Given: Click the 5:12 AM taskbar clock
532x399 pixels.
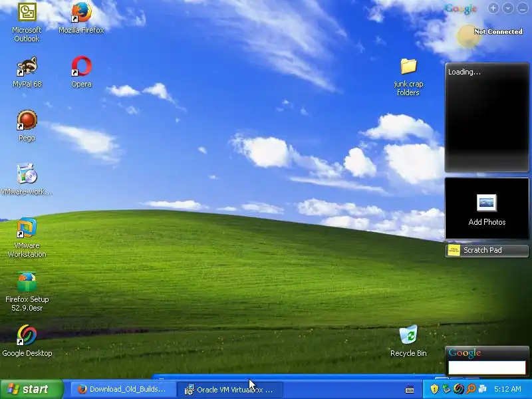Looking at the screenshot, I should 507,389.
